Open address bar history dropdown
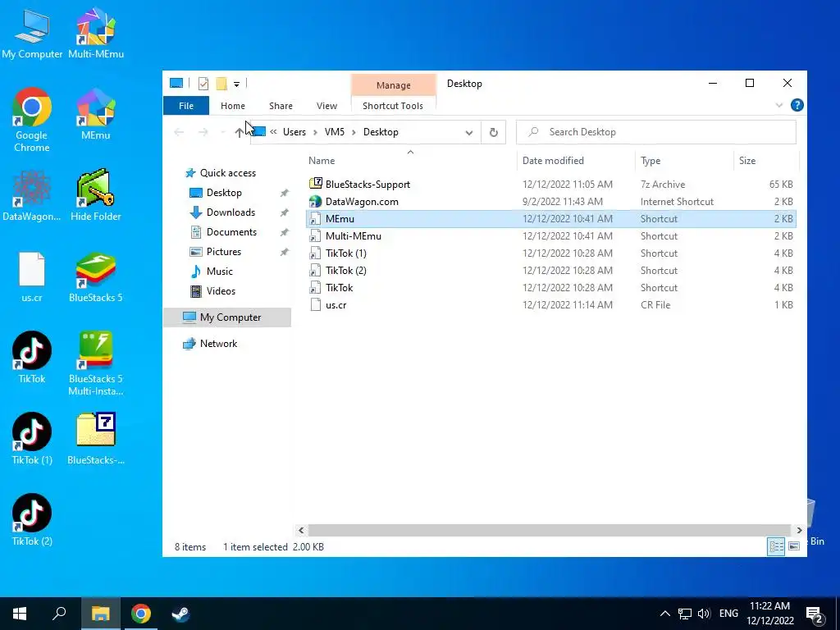This screenshot has width=840, height=630. tap(468, 132)
